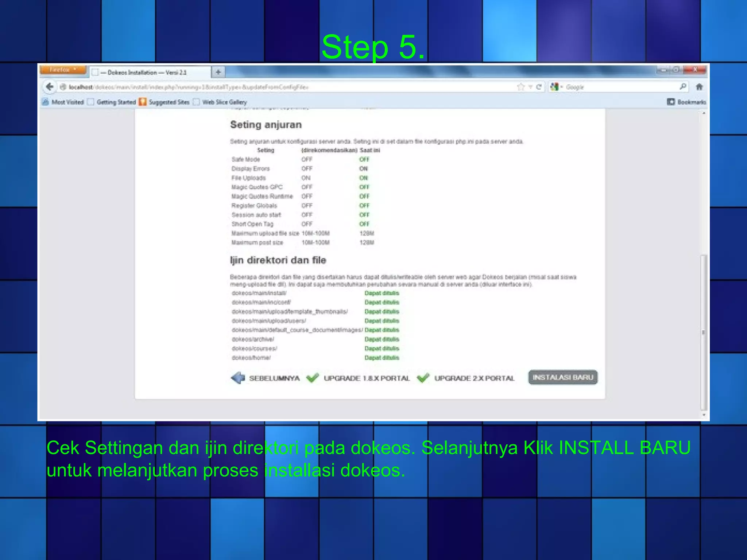Open the URL history dropdown arrow

[x=530, y=87]
